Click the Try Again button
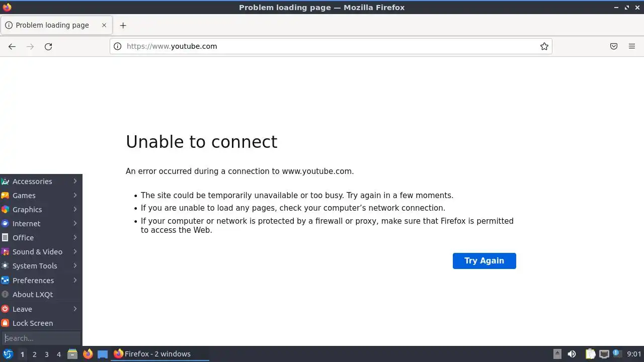644x362 pixels. point(484,260)
